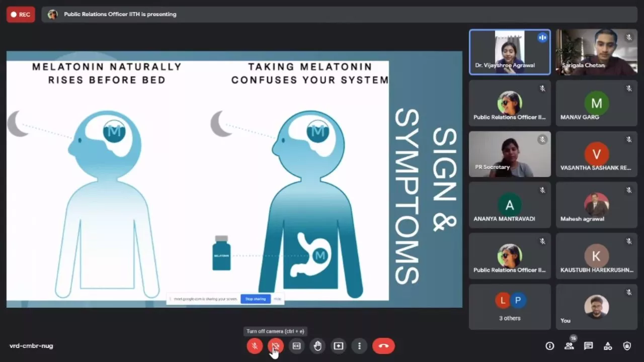Select Dr. Vijayshree Agrawal's video tile

pos(510,52)
